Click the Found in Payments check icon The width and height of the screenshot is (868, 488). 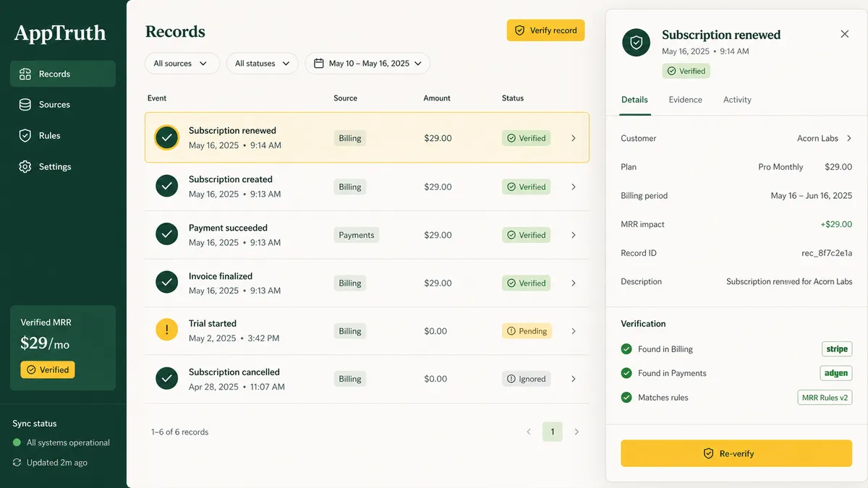pos(626,373)
